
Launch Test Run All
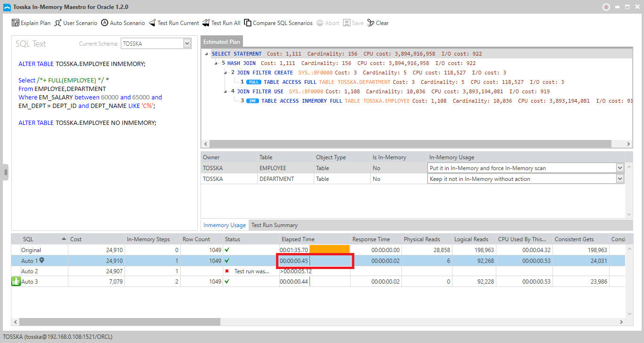click(221, 23)
